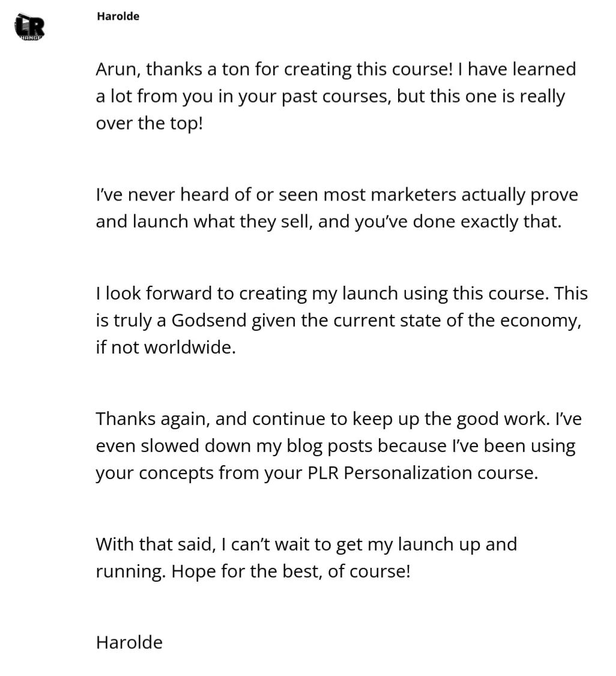The height and width of the screenshot is (676, 616).
Task: Click the "Thanks again, and continue" paragraph
Action: pyautogui.click(x=338, y=445)
